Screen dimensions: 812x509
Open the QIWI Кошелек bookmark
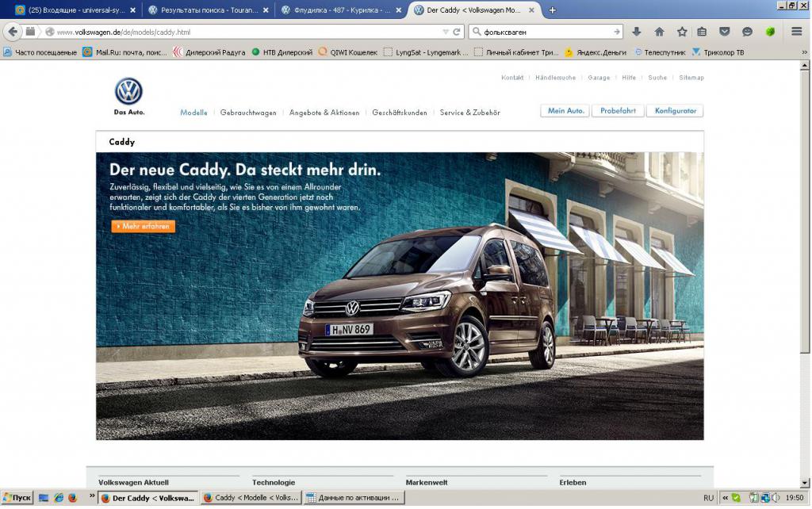(x=347, y=52)
